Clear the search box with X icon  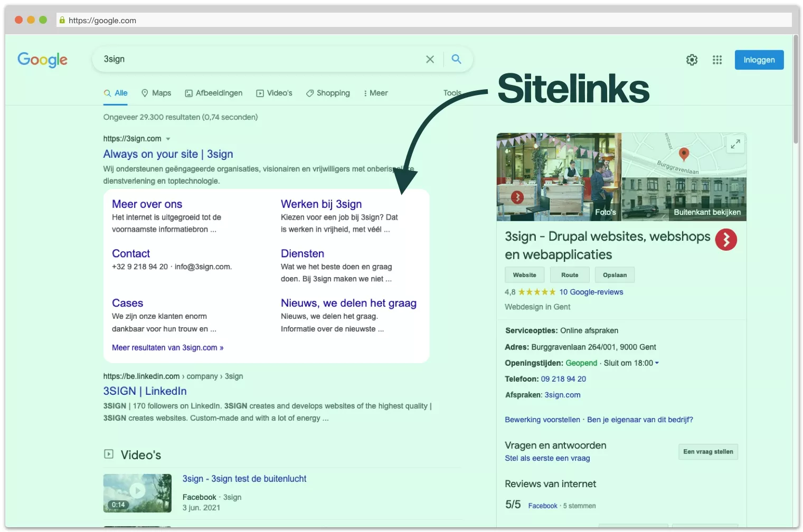[x=430, y=60]
